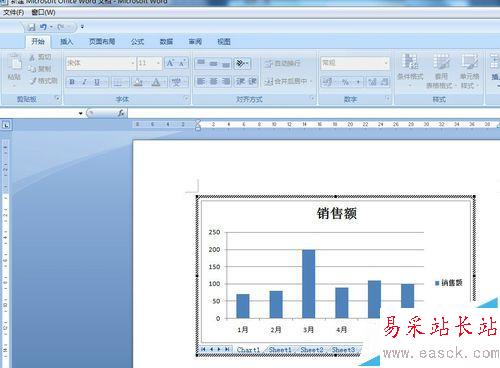500x368 pixels.
Task: Expand the Number (数字) group launcher
Action: click(388, 99)
